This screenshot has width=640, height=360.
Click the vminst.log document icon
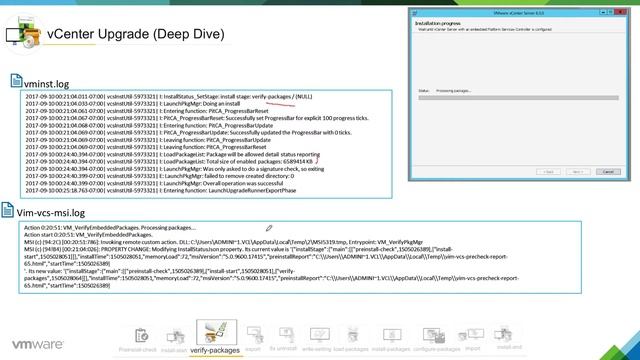click(16, 80)
